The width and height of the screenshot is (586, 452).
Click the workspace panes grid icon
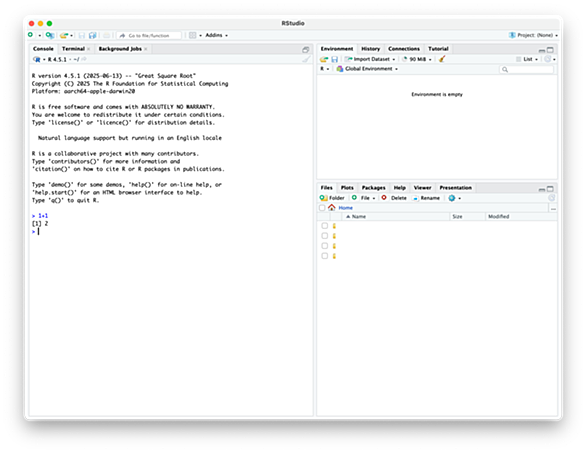click(192, 35)
